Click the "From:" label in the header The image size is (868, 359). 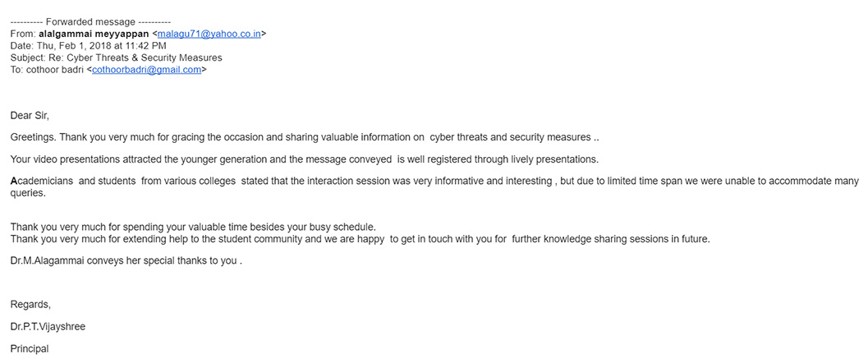click(x=23, y=34)
